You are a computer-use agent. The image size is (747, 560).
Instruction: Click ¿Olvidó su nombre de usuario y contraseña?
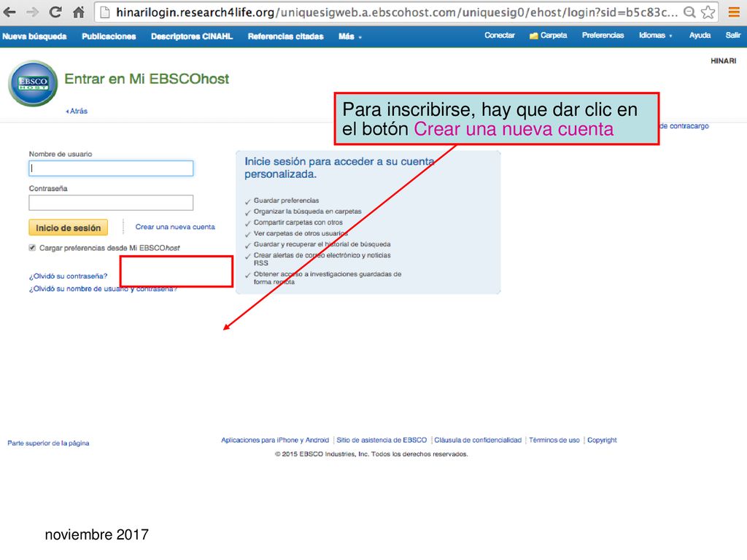[x=103, y=289]
